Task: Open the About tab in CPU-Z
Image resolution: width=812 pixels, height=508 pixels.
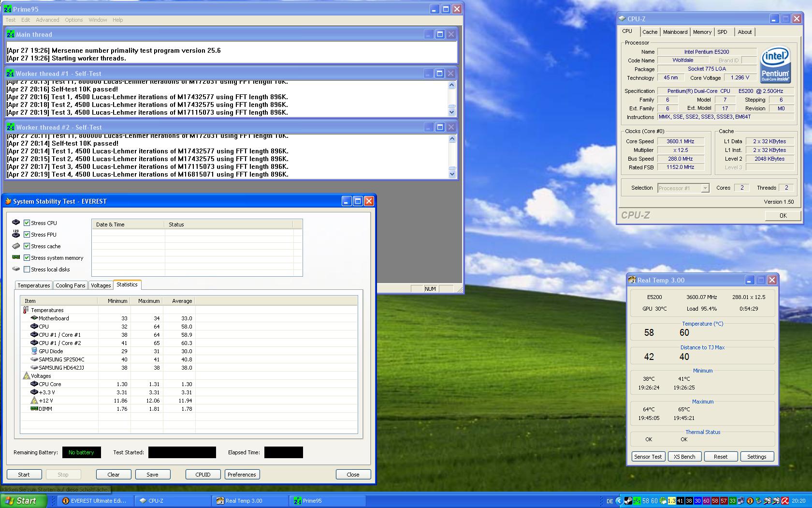Action: [x=745, y=32]
